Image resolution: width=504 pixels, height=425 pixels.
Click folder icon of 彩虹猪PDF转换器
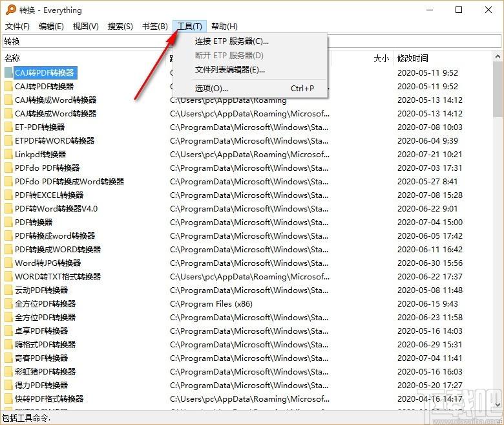8,371
